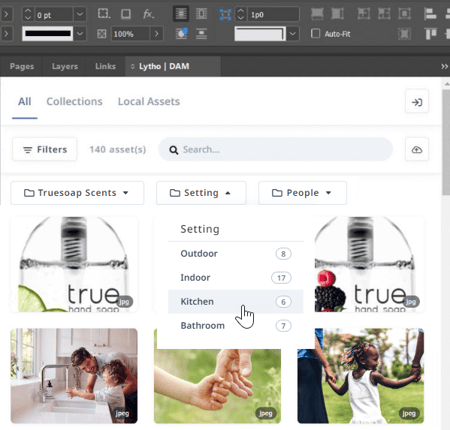Open the Truesoap Scents dropdown
This screenshot has width=450, height=430.
pos(77,193)
